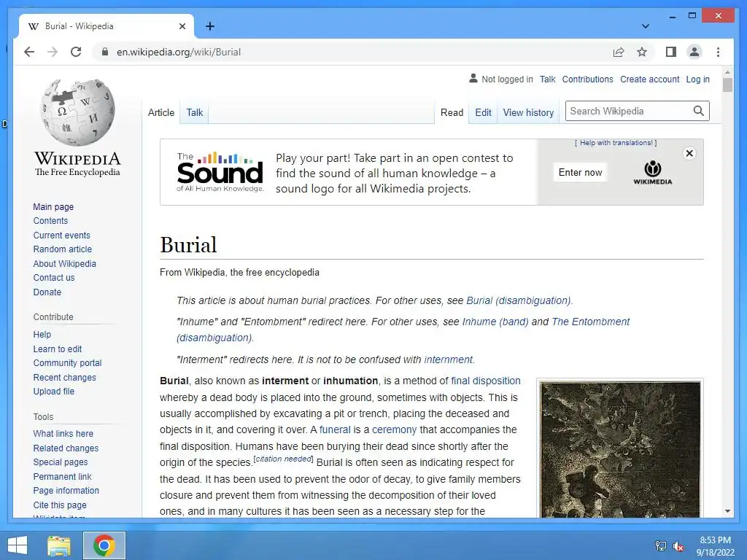The height and width of the screenshot is (560, 747).
Task: Open Community portal link
Action: click(67, 363)
